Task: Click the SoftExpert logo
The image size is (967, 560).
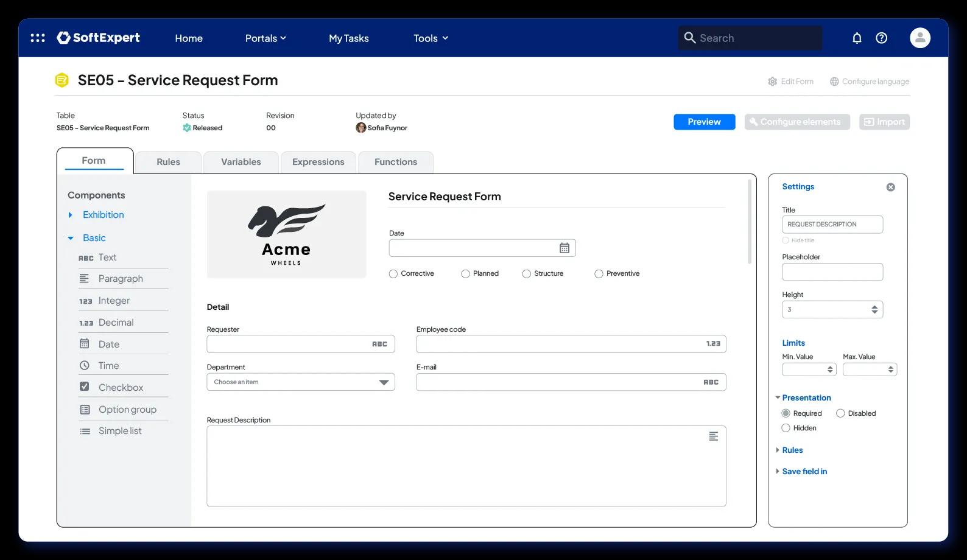Action: [99, 38]
